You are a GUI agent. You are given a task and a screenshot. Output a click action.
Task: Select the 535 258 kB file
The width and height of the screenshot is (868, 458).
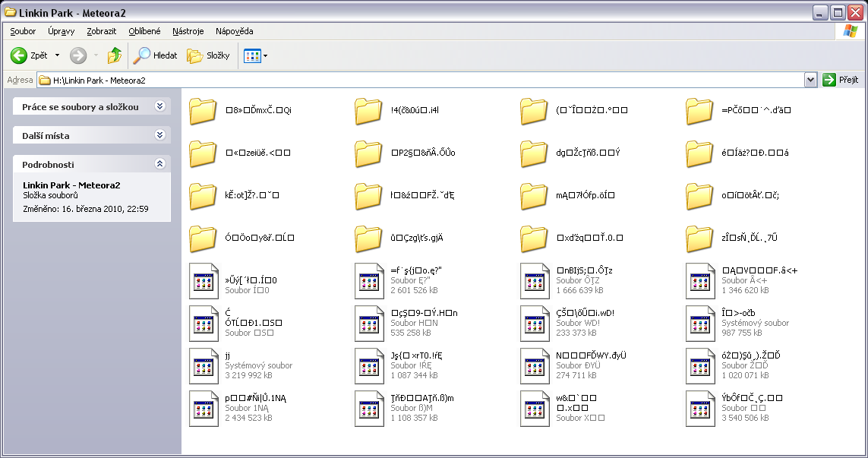click(406, 324)
